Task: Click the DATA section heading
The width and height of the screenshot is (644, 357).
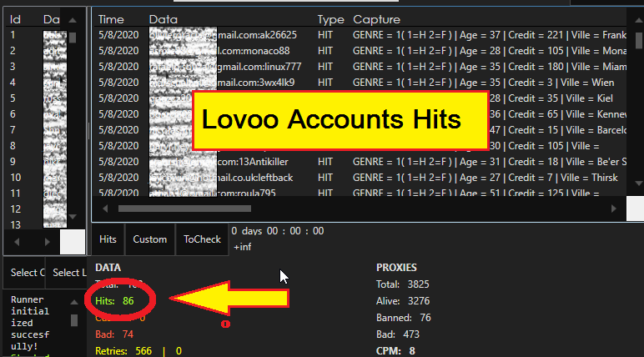Action: [x=108, y=268]
